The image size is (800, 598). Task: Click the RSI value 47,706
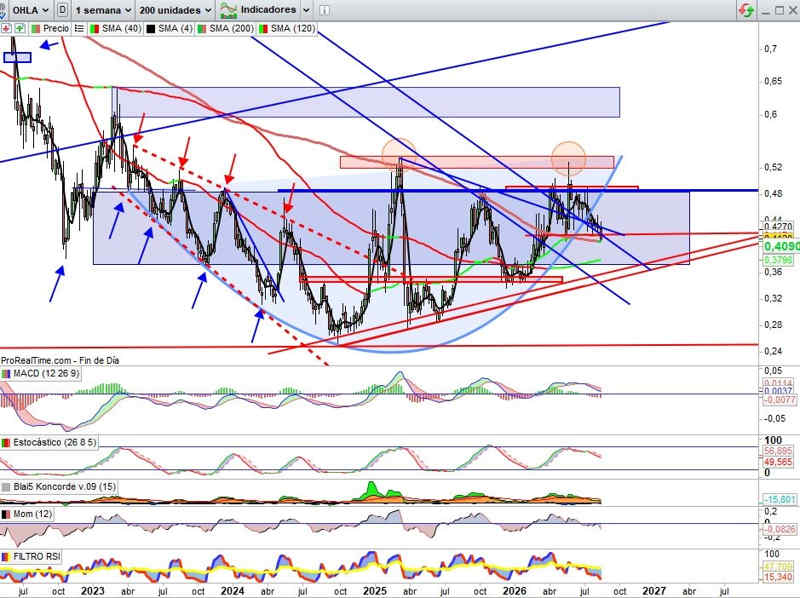[x=778, y=567]
